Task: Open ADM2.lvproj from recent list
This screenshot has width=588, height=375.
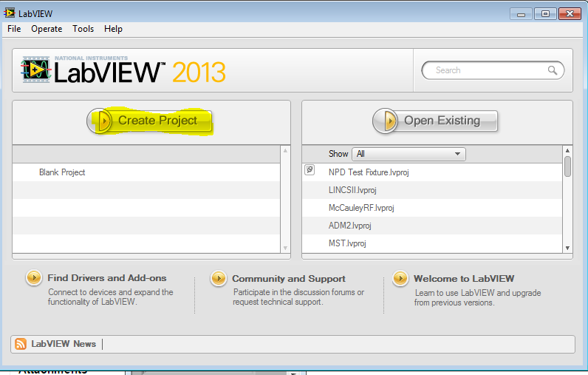Action: click(350, 226)
